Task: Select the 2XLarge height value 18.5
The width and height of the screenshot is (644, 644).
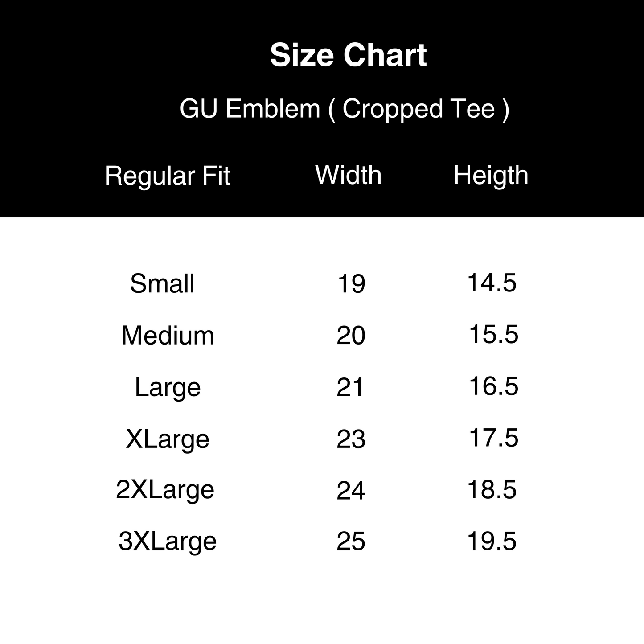Action: [492, 490]
